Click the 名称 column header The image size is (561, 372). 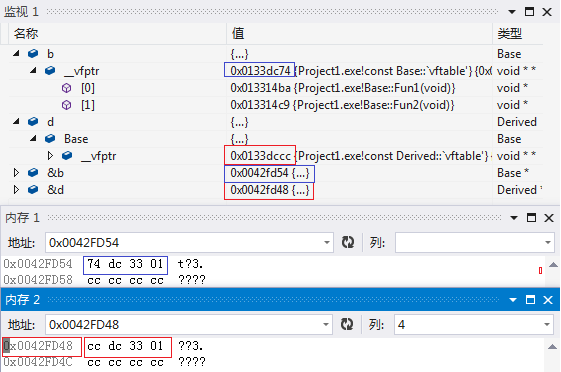[x=26, y=34]
